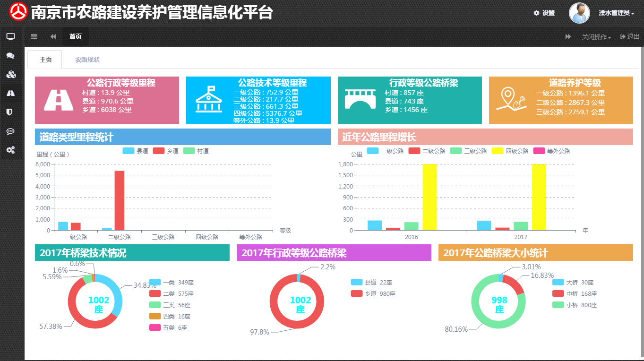Image resolution: width=644 pixels, height=361 pixels.
Task: Switch to the 农路现状 tab
Action: pos(87,60)
